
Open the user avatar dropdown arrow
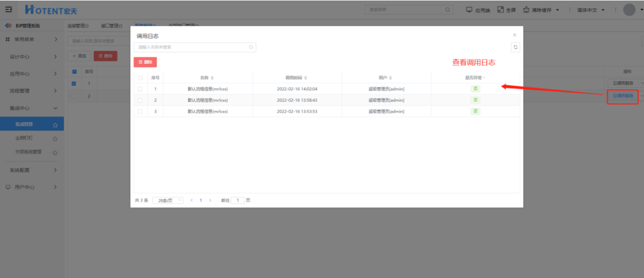point(641,10)
